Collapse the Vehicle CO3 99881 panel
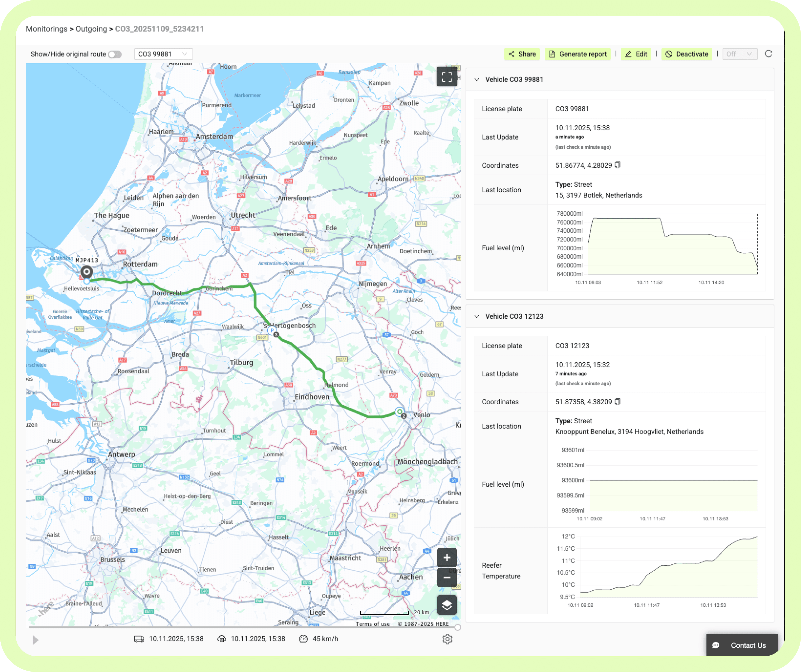801x672 pixels. (x=477, y=79)
